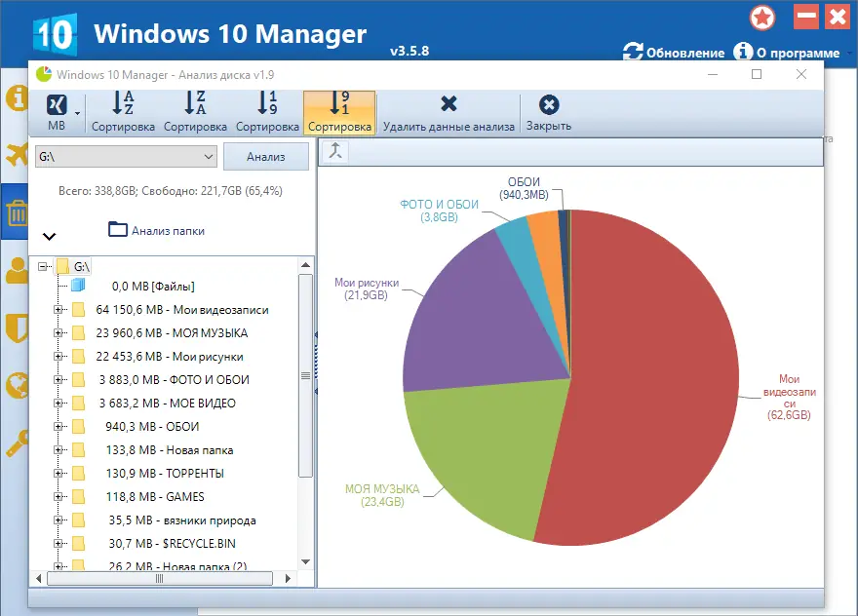This screenshot has width=858, height=616.
Task: Go up one level in the chart pane
Action: (x=334, y=150)
